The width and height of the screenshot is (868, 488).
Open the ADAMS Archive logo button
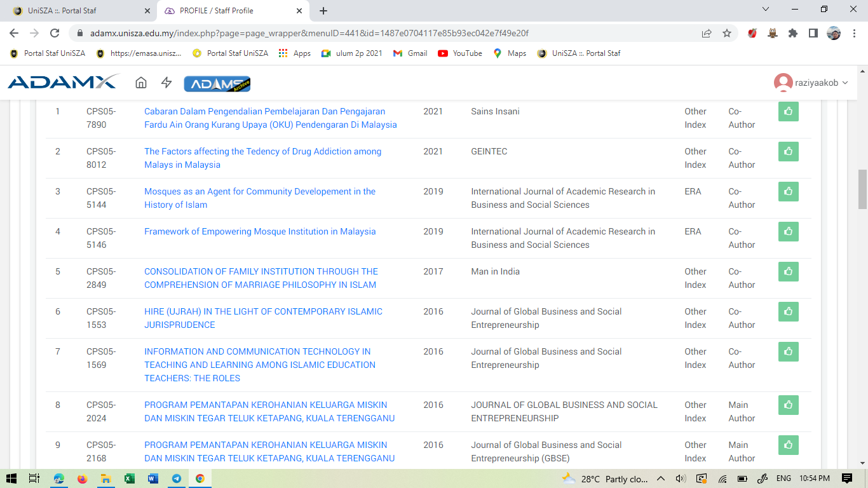click(x=217, y=83)
